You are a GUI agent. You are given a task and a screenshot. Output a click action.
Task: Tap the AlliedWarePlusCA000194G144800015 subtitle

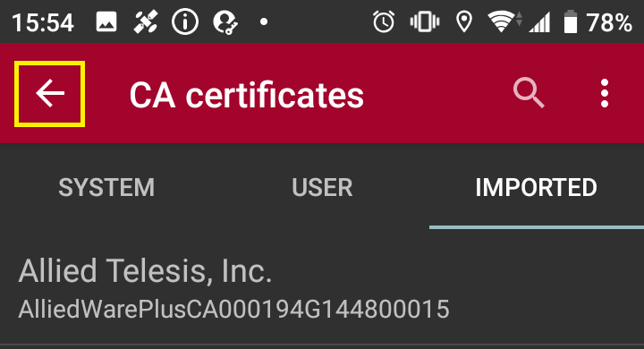(x=233, y=309)
